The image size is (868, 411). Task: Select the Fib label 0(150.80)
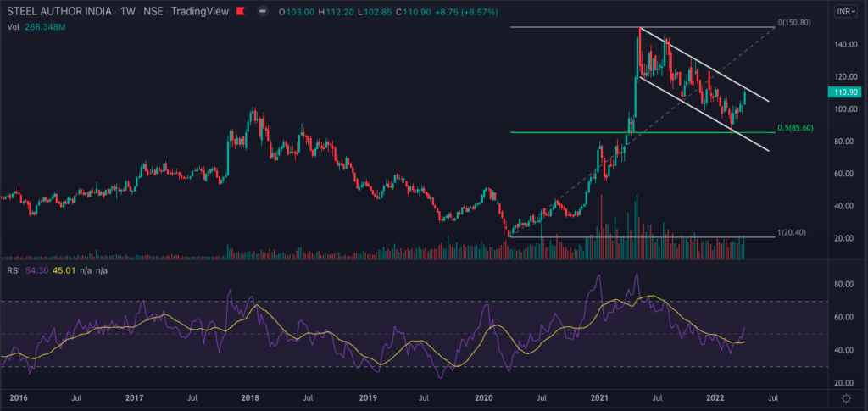[x=794, y=23]
